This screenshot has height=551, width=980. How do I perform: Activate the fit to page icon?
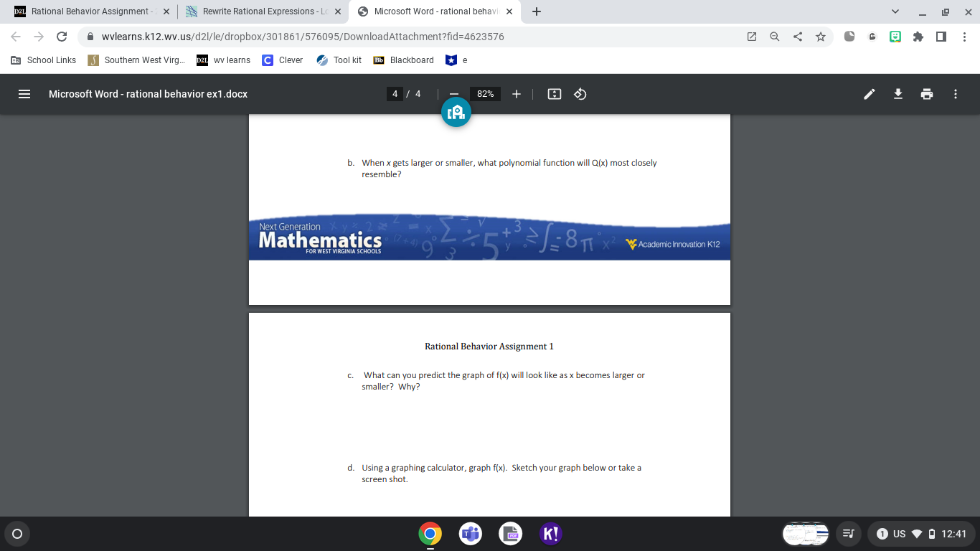click(x=554, y=93)
